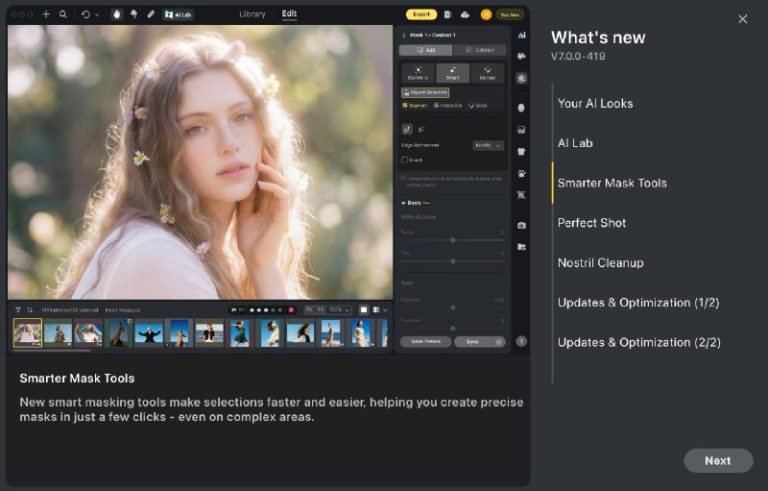This screenshot has height=491, width=768.
Task: Adjust the Tint slider handle
Action: click(453, 261)
